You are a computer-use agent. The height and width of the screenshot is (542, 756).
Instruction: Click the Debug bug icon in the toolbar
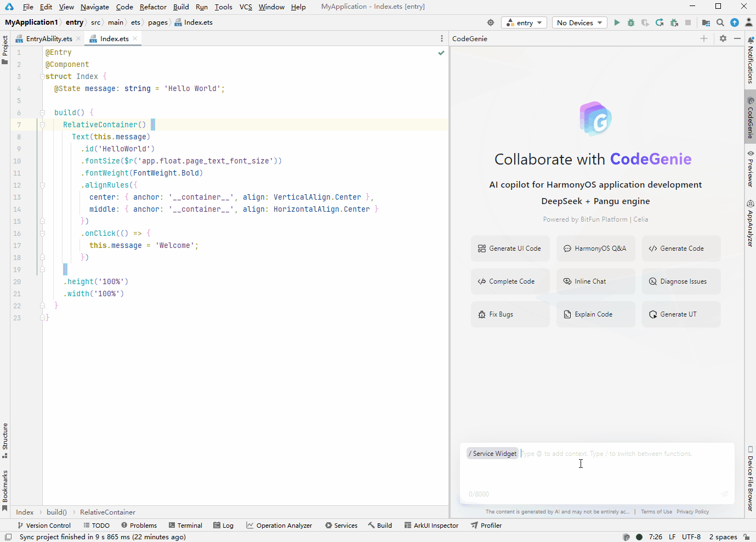pyautogui.click(x=631, y=22)
